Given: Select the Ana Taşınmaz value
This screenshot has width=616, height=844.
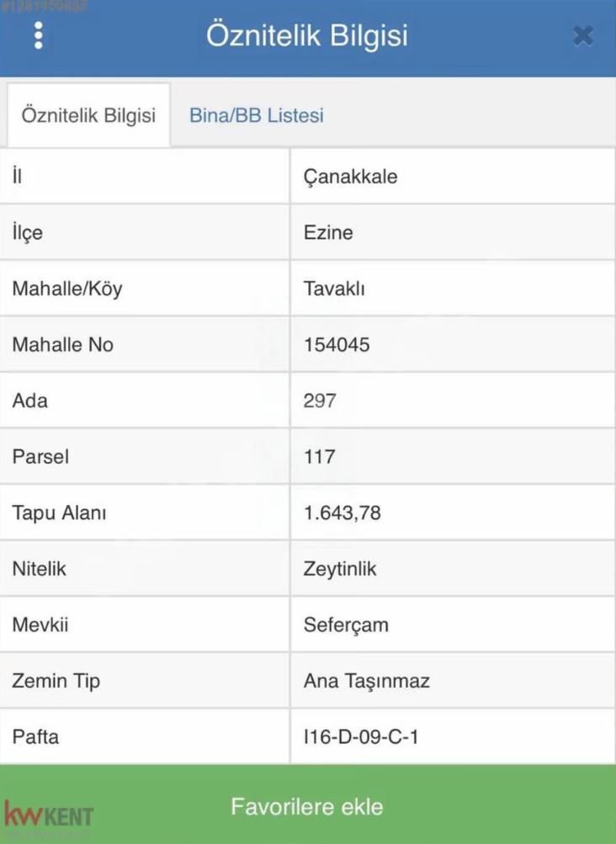Looking at the screenshot, I should [366, 681].
